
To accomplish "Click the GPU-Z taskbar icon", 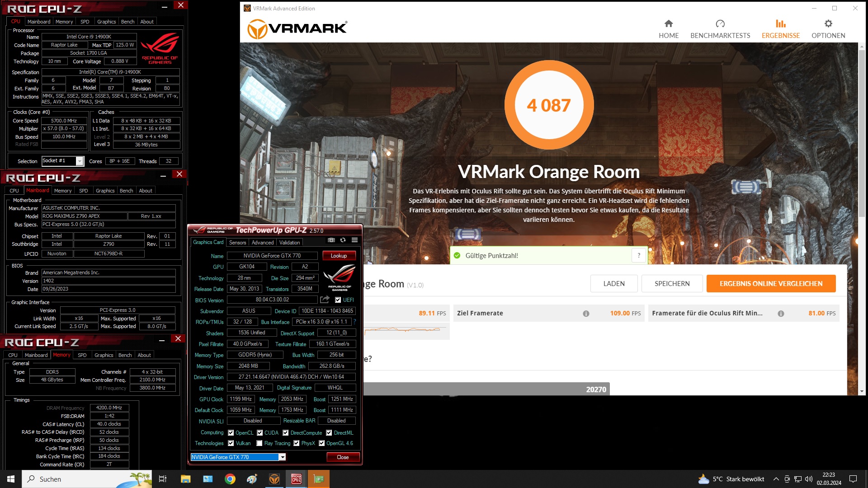I will pos(319,479).
